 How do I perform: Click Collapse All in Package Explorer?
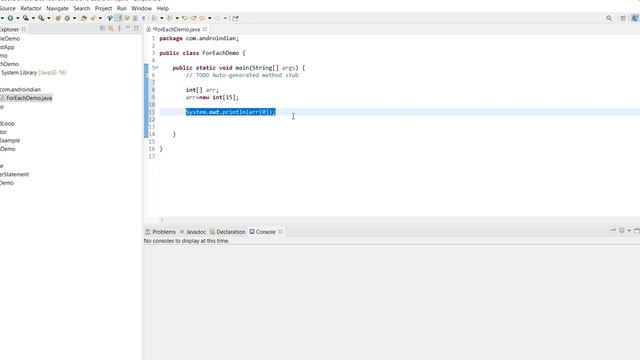pos(102,28)
